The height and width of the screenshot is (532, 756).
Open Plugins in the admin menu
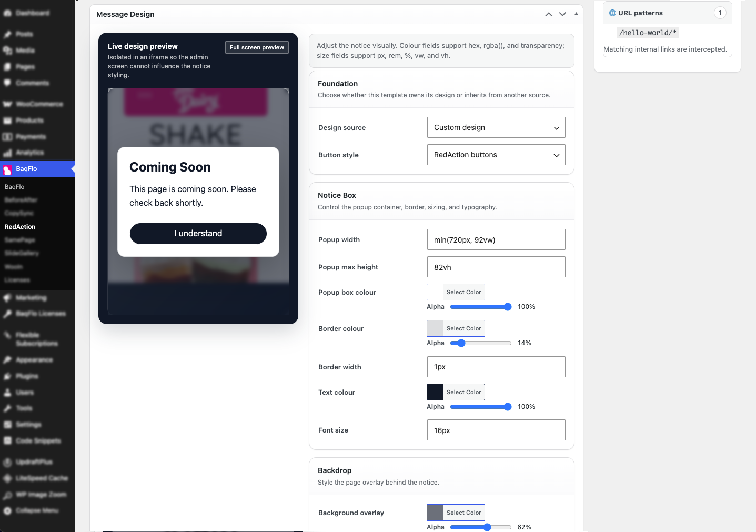(27, 376)
